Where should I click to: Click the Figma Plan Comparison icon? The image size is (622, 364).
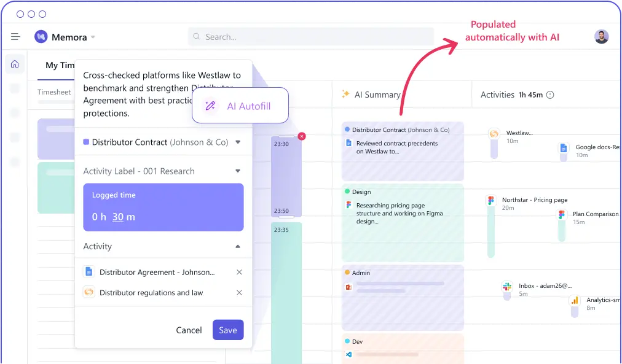561,215
